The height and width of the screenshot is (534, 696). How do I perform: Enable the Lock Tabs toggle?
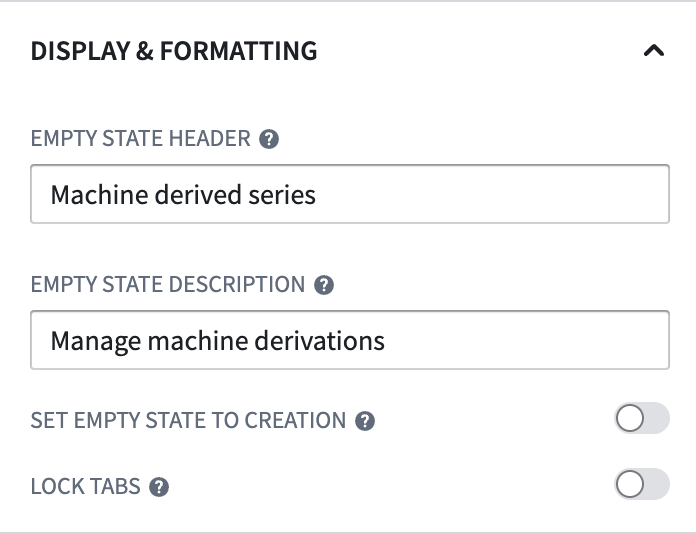point(642,484)
